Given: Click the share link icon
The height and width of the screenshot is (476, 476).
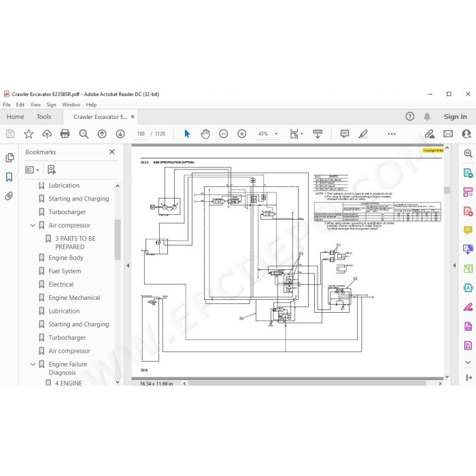Looking at the screenshot, I should (430, 134).
